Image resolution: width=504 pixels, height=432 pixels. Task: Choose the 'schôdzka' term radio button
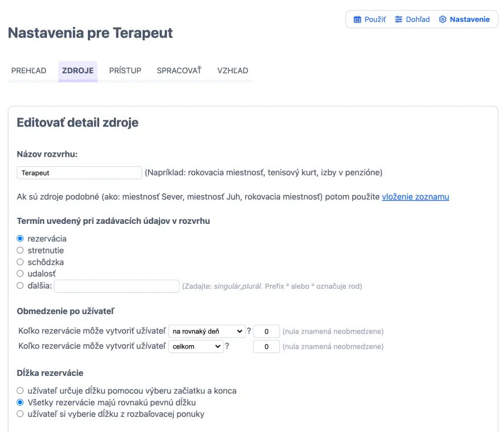(20, 262)
